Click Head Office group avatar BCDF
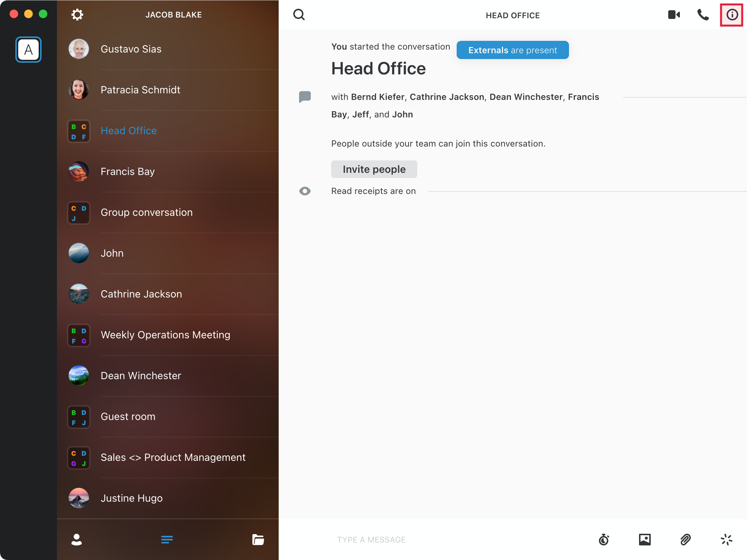This screenshot has height=560, width=747. click(79, 131)
